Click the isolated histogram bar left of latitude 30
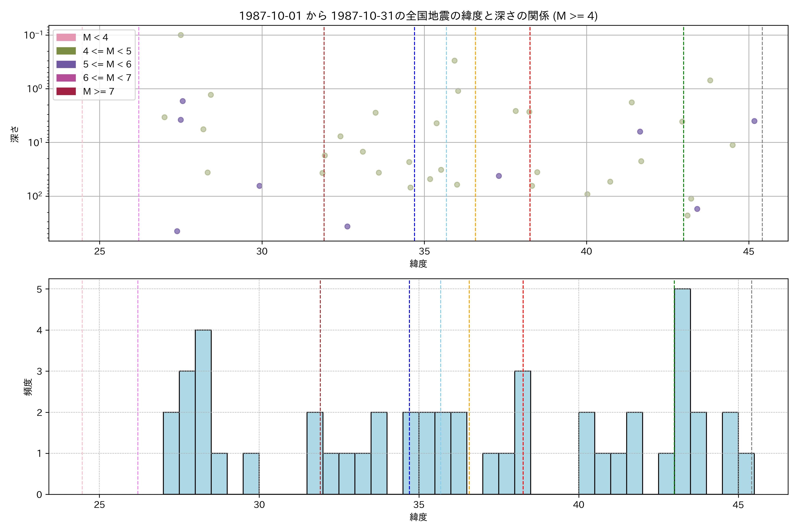The width and height of the screenshot is (798, 532). [x=251, y=474]
